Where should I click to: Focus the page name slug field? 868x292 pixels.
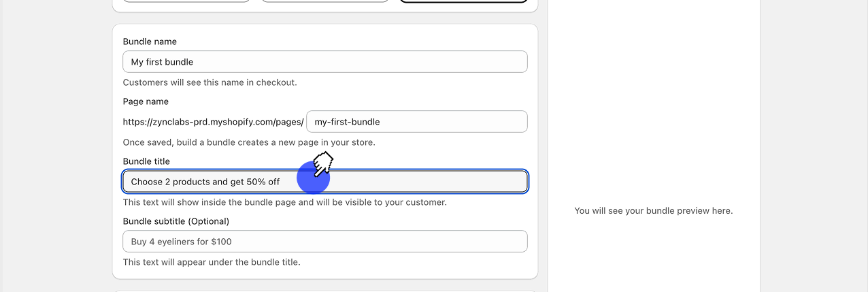pos(416,122)
